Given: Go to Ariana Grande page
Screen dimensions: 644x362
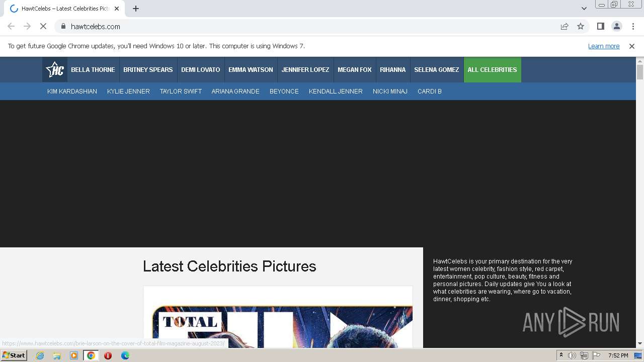Looking at the screenshot, I should [x=235, y=92].
